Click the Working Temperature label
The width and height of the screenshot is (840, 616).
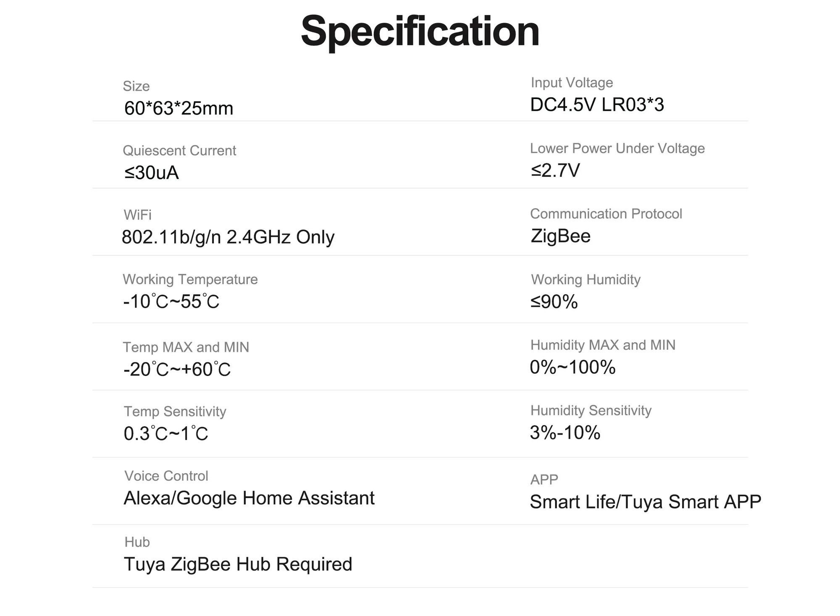[x=190, y=279]
